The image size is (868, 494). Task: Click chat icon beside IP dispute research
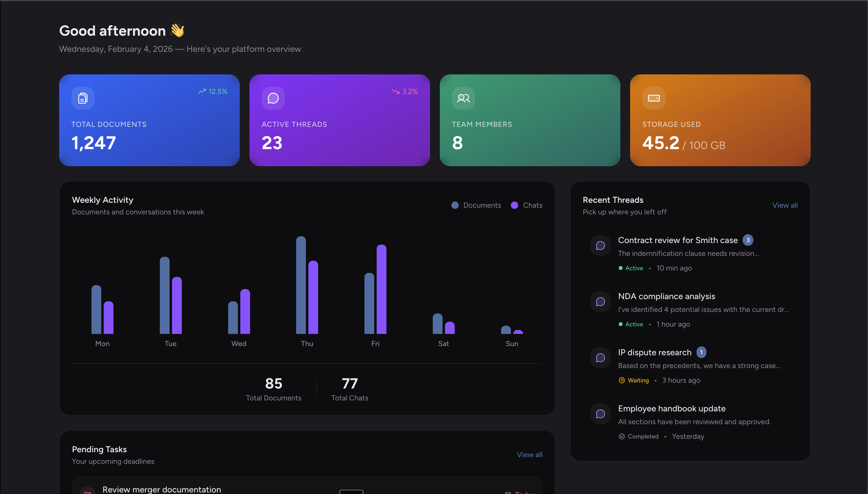click(600, 358)
